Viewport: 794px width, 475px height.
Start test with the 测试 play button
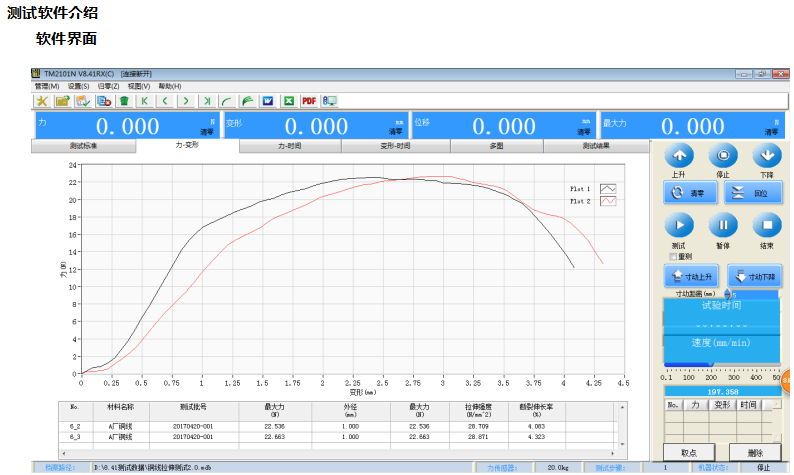pos(679,225)
